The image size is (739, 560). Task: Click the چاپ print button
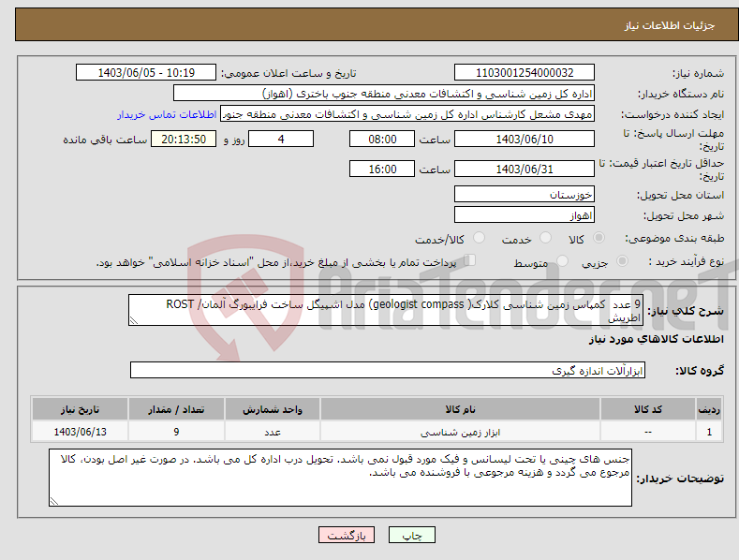pos(412,535)
